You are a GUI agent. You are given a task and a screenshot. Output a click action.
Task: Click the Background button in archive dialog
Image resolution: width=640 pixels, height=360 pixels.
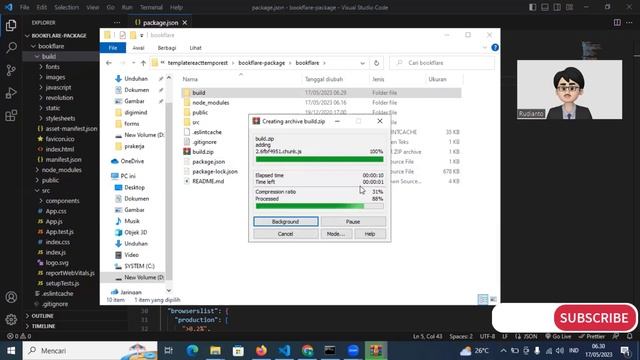point(286,221)
